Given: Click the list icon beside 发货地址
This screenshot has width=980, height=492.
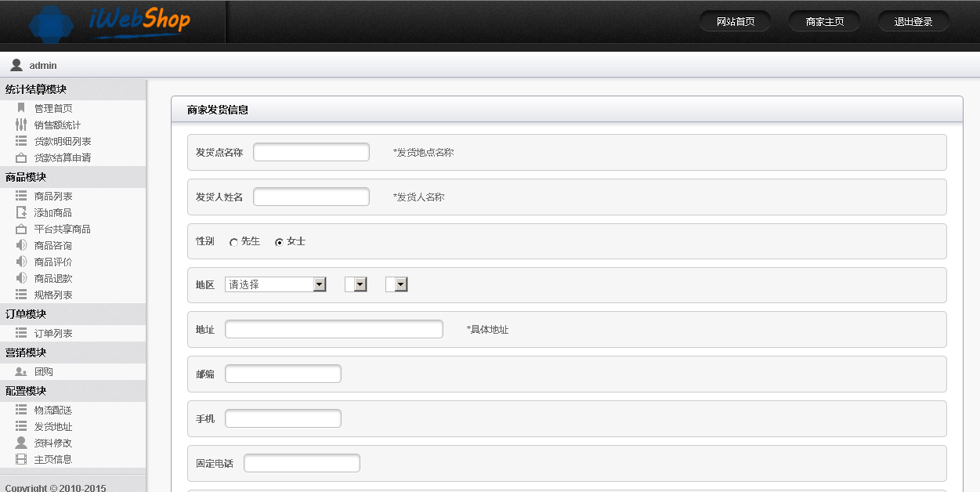Looking at the screenshot, I should pos(21,426).
